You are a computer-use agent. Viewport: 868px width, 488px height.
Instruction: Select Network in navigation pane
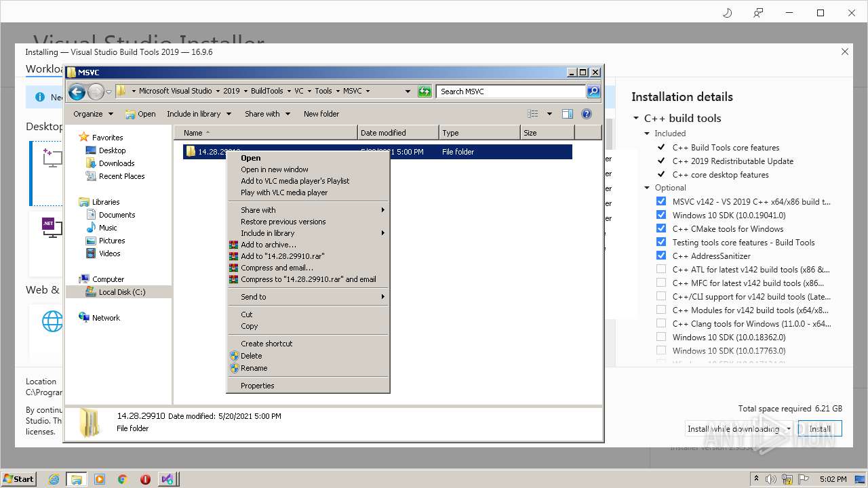(106, 318)
